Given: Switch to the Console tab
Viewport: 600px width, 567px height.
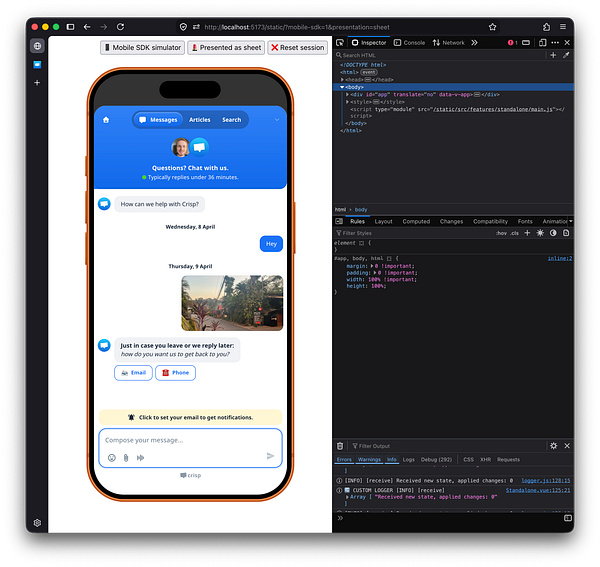Looking at the screenshot, I should 410,42.
